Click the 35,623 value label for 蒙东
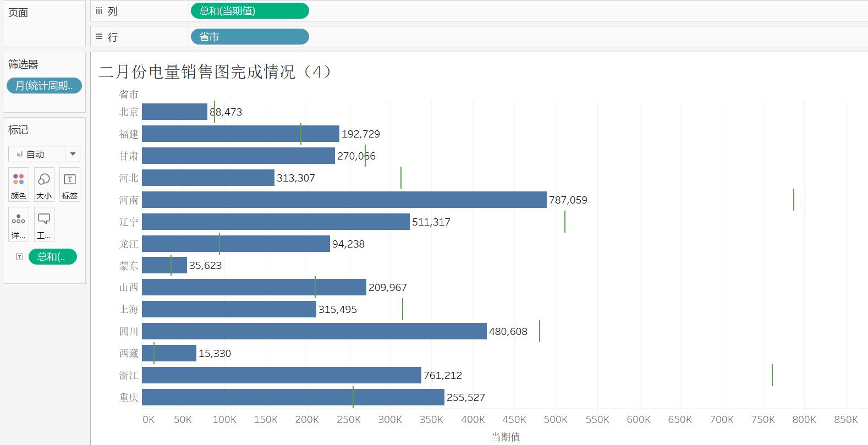Viewport: 868px width, 445px height. click(206, 265)
